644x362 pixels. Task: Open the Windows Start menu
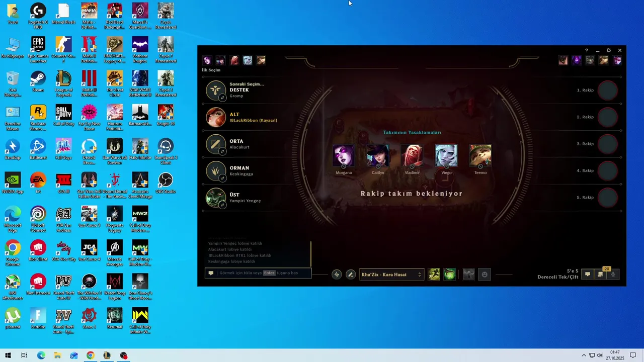(x=8, y=355)
